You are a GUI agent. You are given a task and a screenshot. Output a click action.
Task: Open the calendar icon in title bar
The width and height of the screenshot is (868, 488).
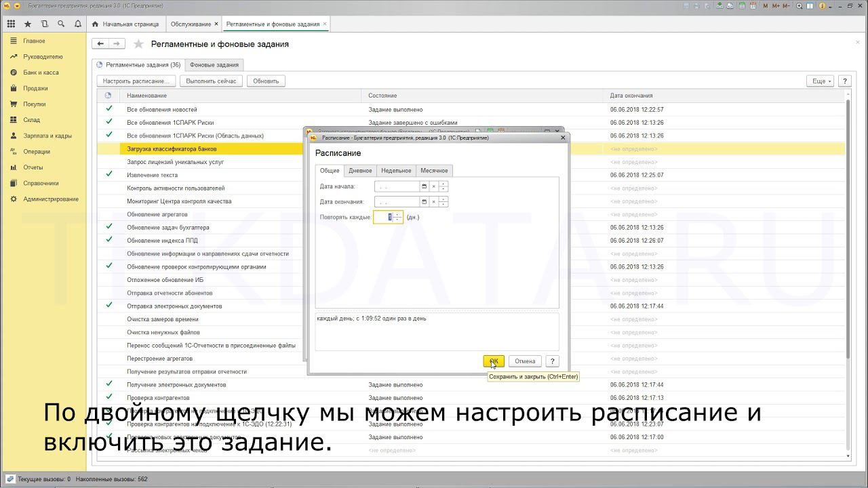click(753, 5)
